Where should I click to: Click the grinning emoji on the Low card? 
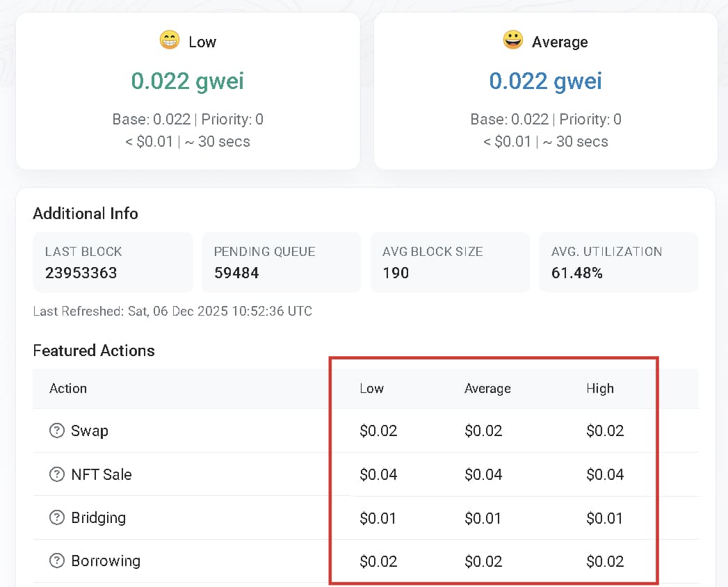tap(170, 40)
